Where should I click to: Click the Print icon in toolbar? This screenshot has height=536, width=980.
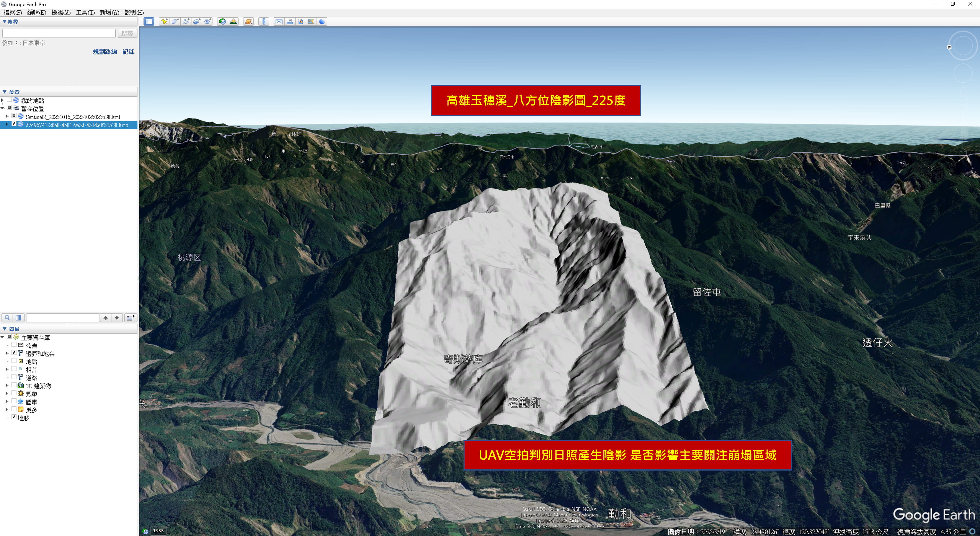(x=290, y=22)
